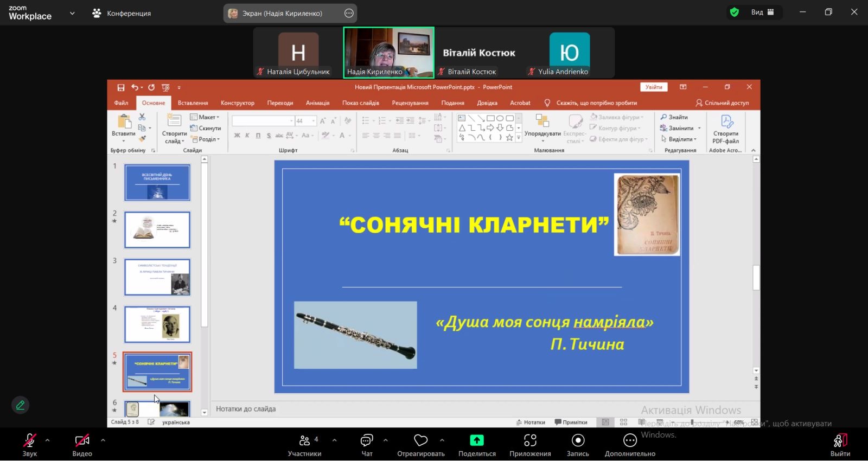This screenshot has width=868, height=461.
Task: Leave the meeting with exit button
Action: 840,441
